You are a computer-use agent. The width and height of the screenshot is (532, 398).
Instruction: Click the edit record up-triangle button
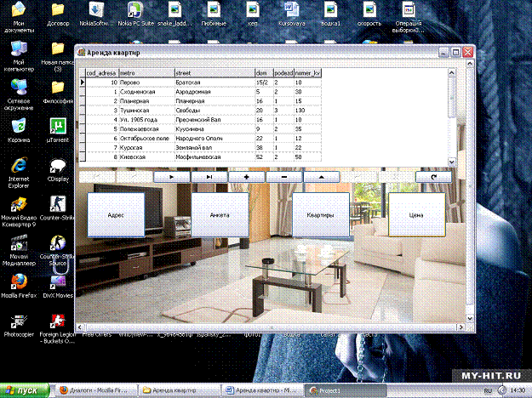click(321, 176)
